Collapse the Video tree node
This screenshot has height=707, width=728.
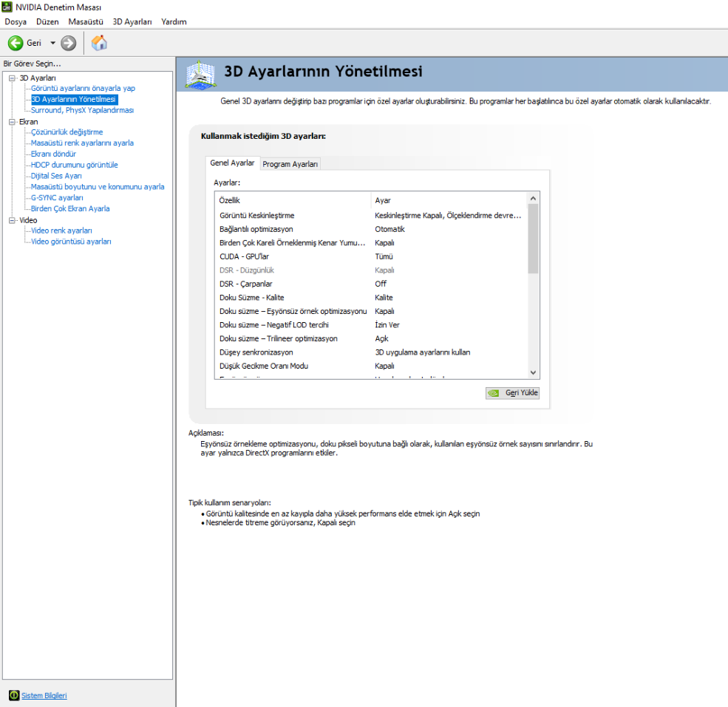[x=12, y=220]
